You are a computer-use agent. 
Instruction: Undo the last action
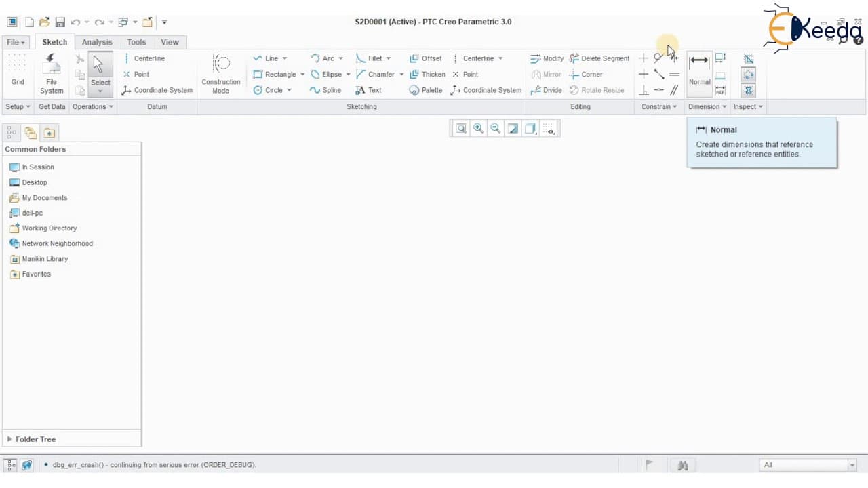(x=75, y=22)
